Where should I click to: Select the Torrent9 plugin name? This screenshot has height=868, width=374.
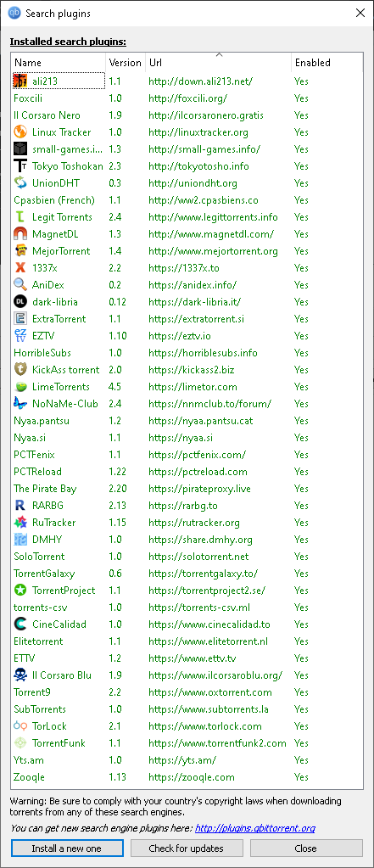click(x=32, y=692)
